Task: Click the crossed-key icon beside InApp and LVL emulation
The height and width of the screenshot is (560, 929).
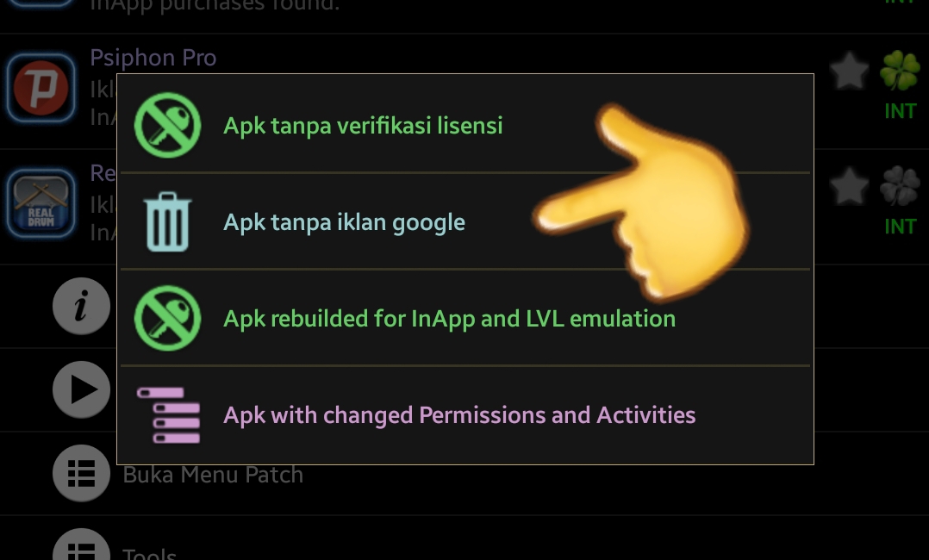Action: point(168,318)
